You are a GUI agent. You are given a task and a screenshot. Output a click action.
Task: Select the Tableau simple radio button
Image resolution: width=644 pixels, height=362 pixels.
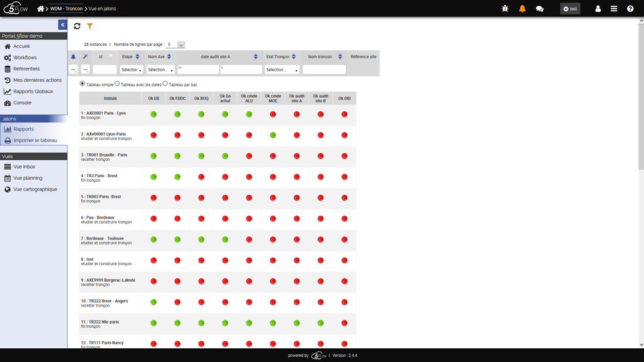pos(82,84)
